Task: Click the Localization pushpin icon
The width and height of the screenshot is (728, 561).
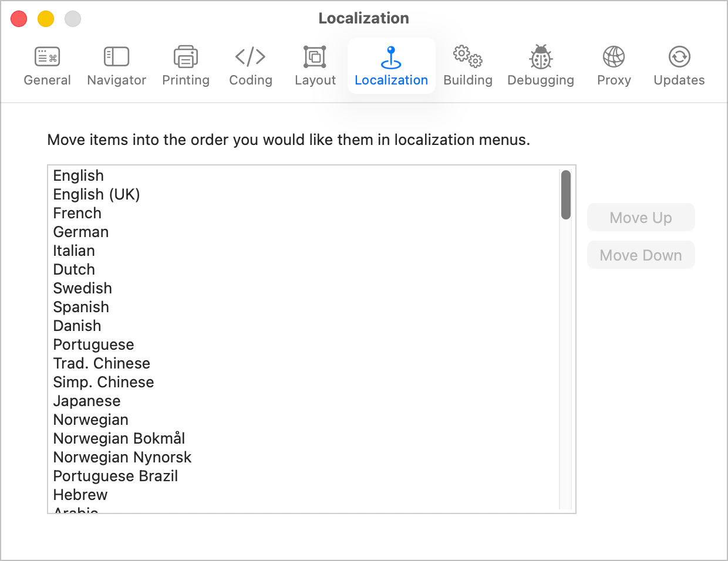Action: tap(391, 65)
